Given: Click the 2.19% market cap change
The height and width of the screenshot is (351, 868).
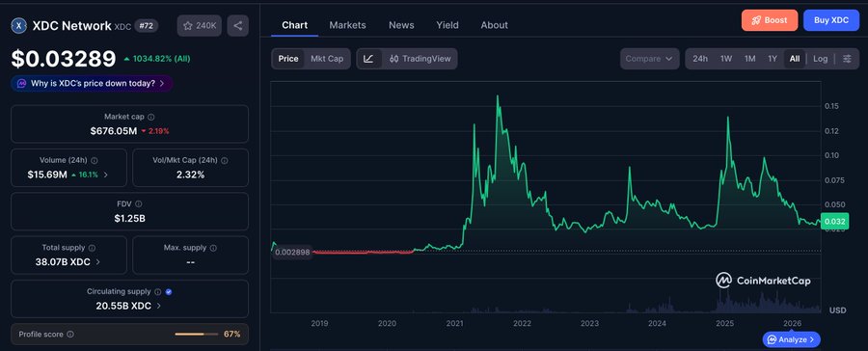Looking at the screenshot, I should pyautogui.click(x=158, y=131).
